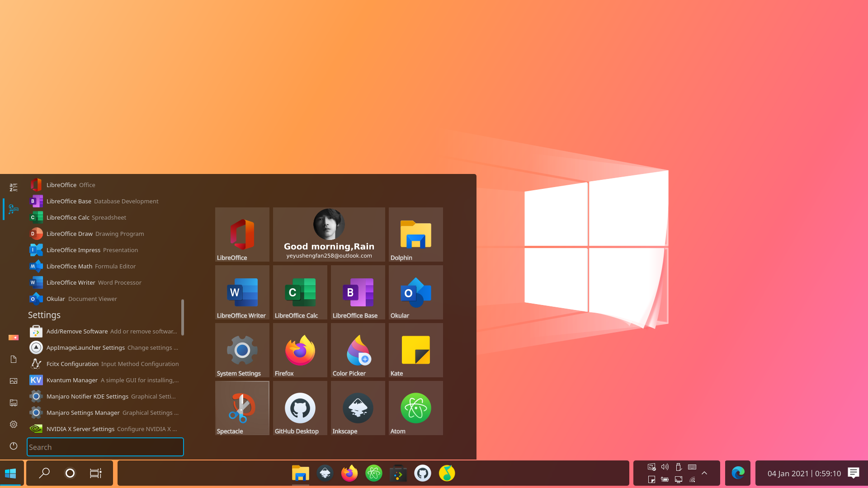This screenshot has height=488, width=868.
Task: Open task view icon on taskbar
Action: point(95,473)
